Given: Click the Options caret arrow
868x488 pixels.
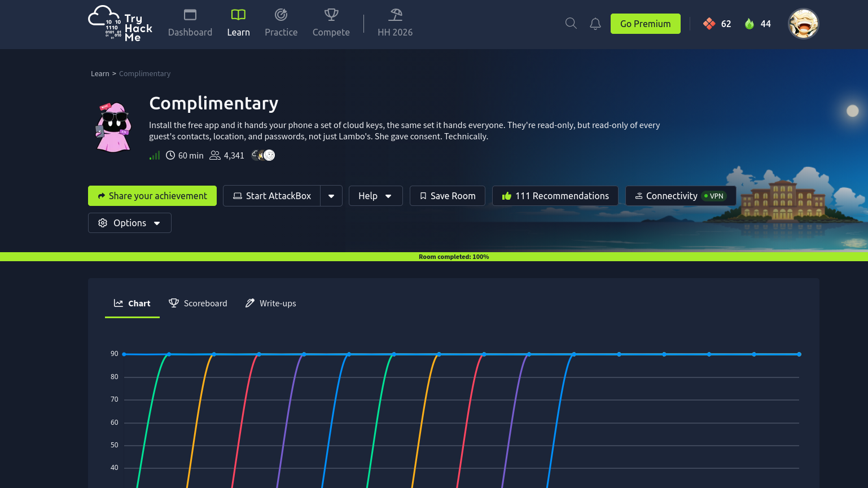Looking at the screenshot, I should (x=157, y=223).
